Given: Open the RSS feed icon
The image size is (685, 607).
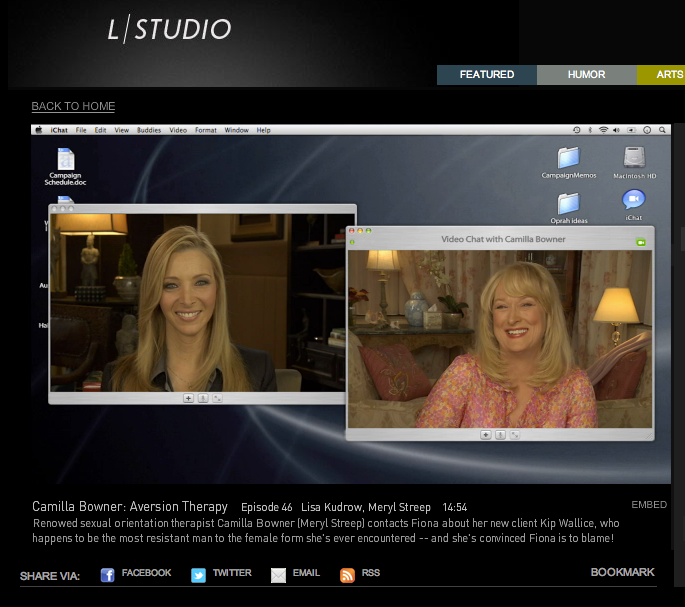Looking at the screenshot, I should click(347, 575).
